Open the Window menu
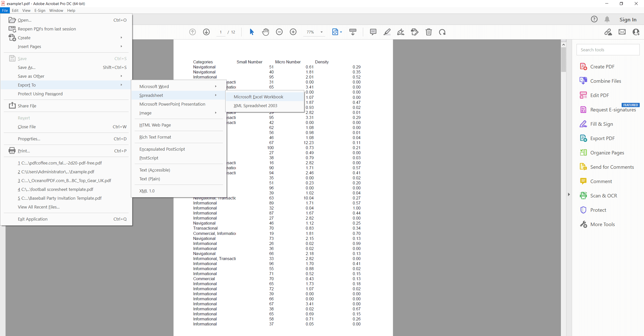Image resolution: width=644 pixels, height=336 pixels. pyautogui.click(x=56, y=10)
